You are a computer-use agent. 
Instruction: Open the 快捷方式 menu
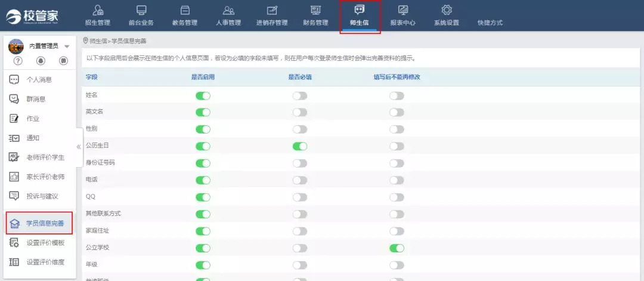click(490, 23)
